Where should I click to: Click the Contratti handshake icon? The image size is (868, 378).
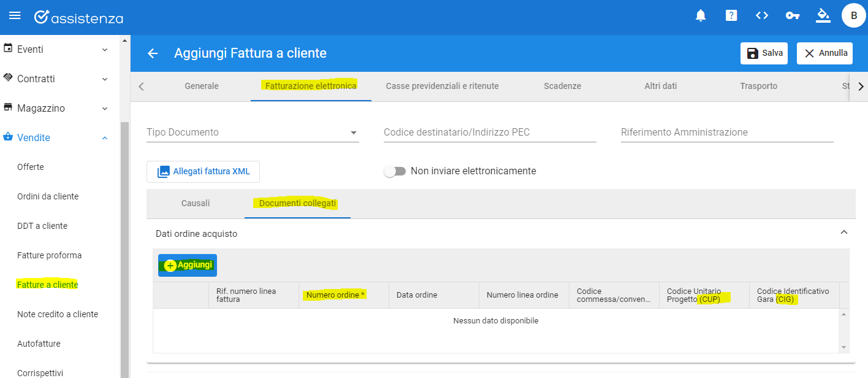click(9, 78)
